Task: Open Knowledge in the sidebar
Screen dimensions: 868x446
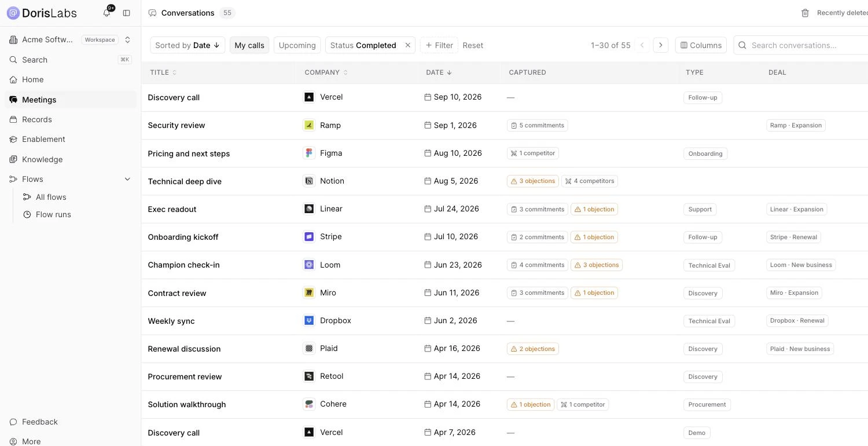Action: [71, 159]
